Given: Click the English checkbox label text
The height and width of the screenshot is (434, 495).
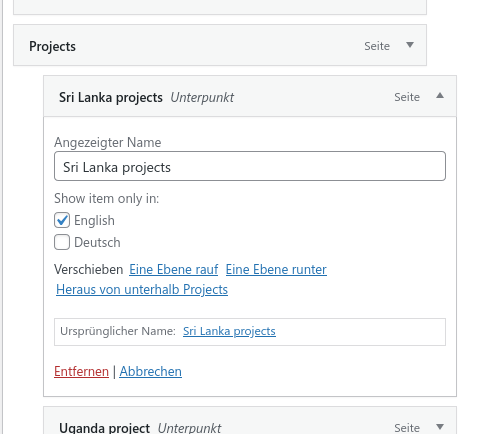Looking at the screenshot, I should pos(94,220).
